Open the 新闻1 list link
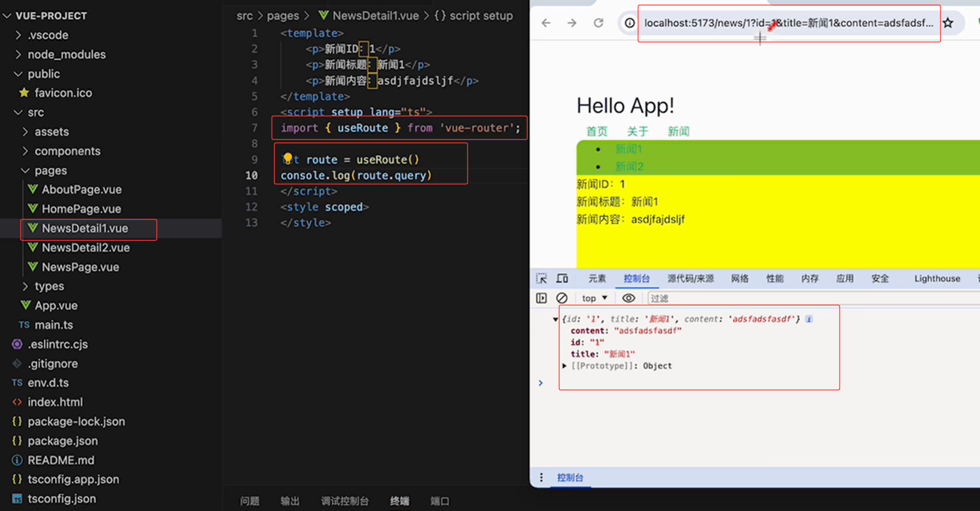Image resolution: width=980 pixels, height=511 pixels. (629, 149)
